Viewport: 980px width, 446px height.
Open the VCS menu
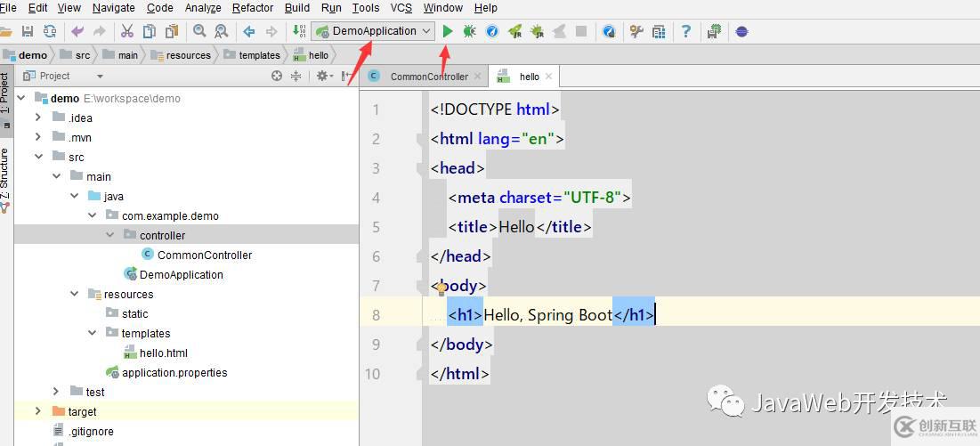click(x=401, y=8)
